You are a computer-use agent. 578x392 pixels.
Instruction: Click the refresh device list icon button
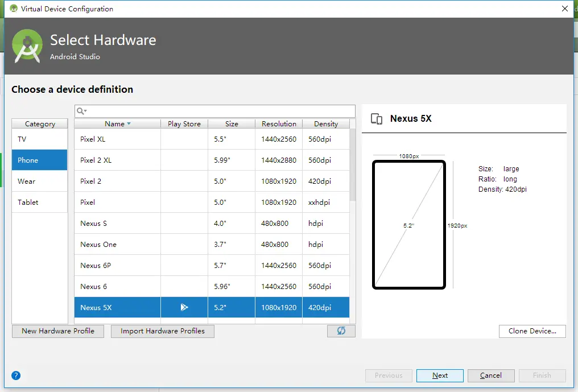(341, 331)
